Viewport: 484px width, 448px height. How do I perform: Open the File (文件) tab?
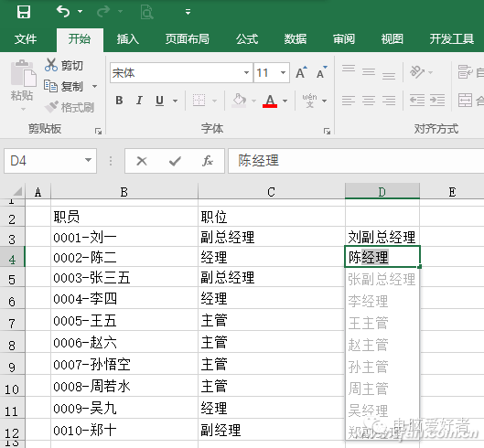(26, 39)
